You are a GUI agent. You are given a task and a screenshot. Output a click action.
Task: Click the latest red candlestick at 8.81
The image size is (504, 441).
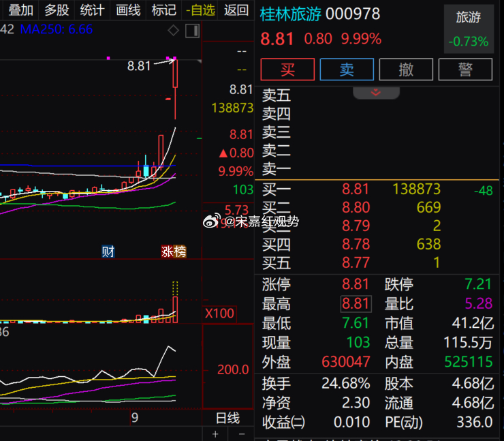pos(175,89)
